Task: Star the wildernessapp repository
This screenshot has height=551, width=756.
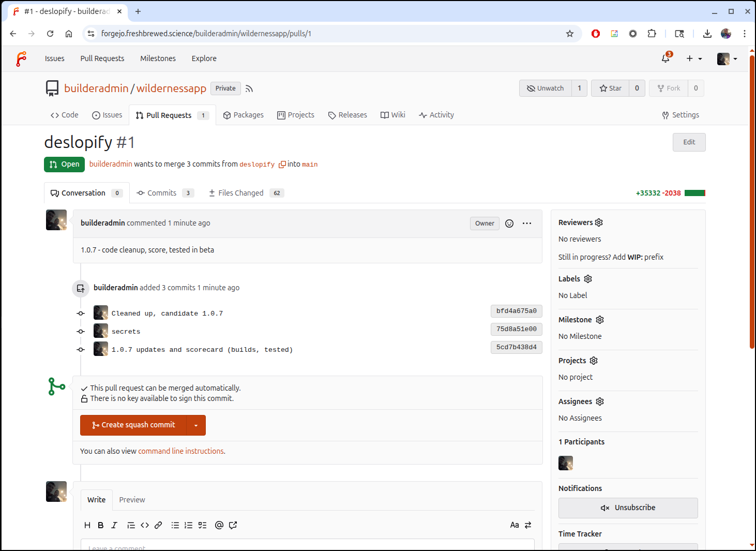Action: (x=610, y=88)
